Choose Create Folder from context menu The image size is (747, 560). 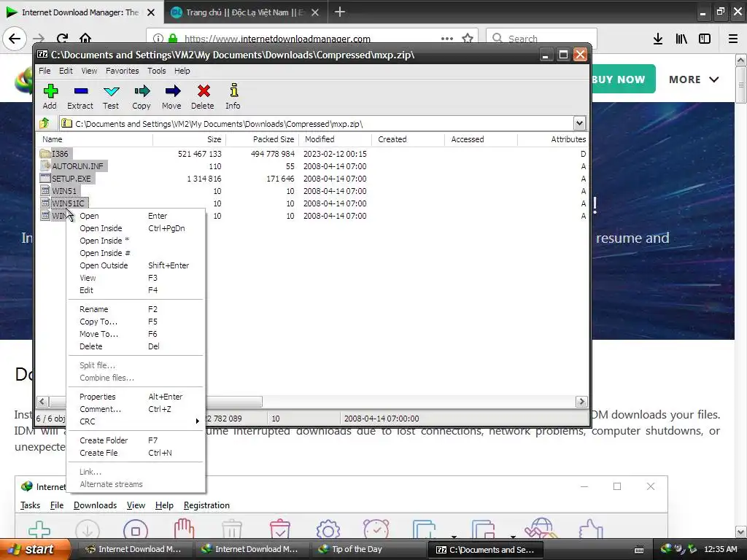(136, 440)
